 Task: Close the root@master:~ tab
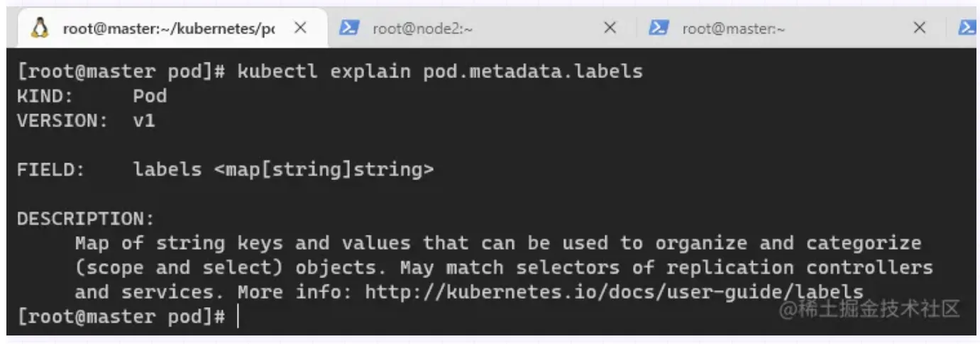pos(919,28)
